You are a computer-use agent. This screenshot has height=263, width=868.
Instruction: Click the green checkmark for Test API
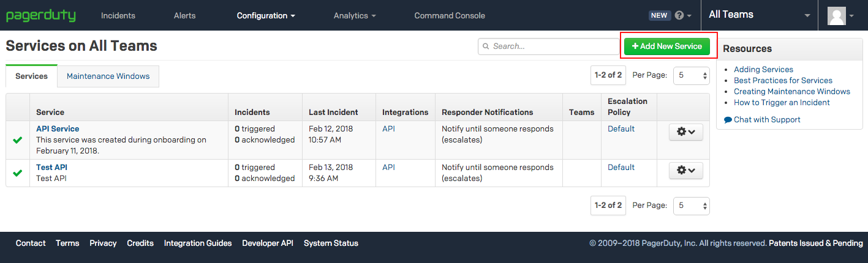point(18,173)
